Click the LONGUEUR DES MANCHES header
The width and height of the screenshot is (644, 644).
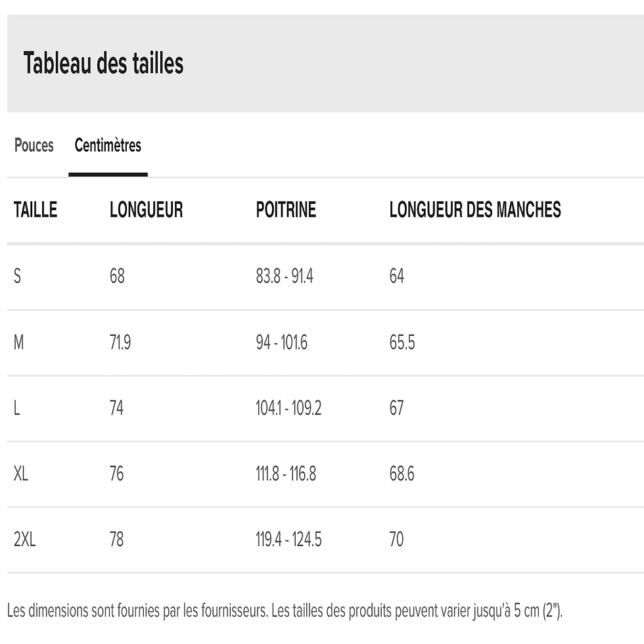point(474,210)
